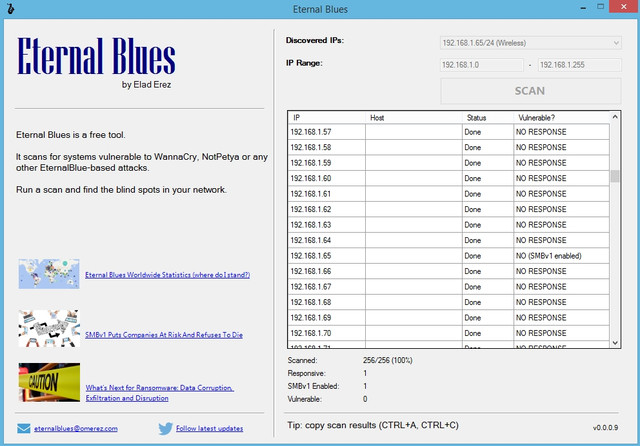Screen dimensions: 640x446
Task: Click the Eternal Blues app icon in title bar
Action: [x=11, y=9]
